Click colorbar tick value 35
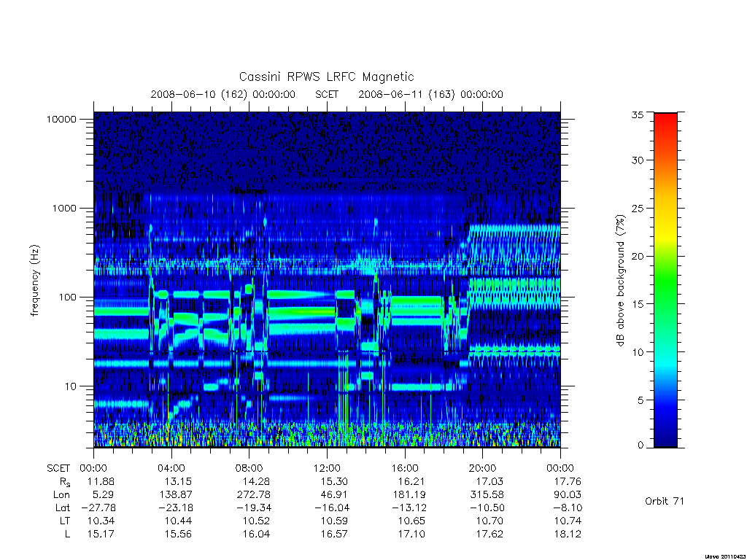The height and width of the screenshot is (560, 747). 638,114
